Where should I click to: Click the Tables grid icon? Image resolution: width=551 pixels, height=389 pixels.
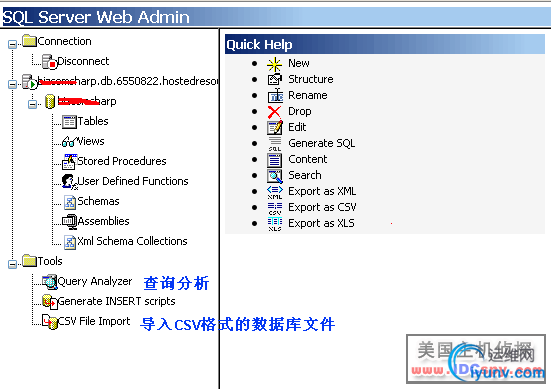(x=69, y=122)
